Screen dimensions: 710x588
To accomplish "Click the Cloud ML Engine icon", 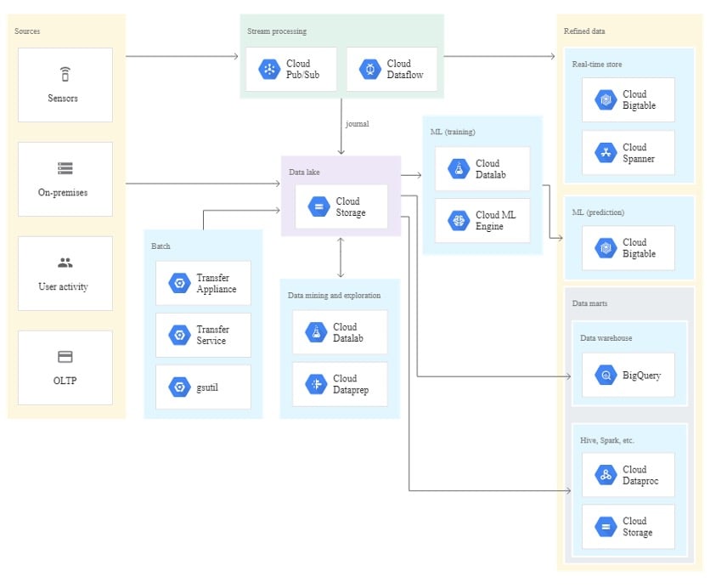I will tap(457, 220).
